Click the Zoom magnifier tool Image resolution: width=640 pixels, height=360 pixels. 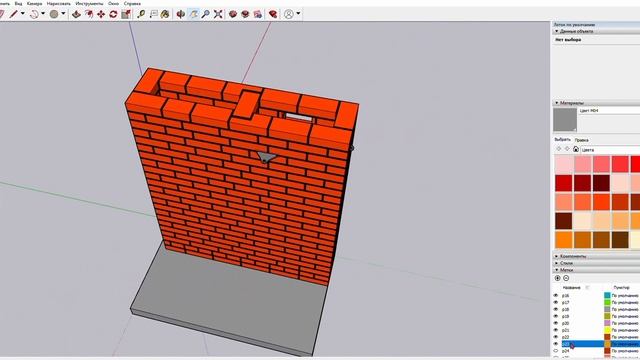206,14
